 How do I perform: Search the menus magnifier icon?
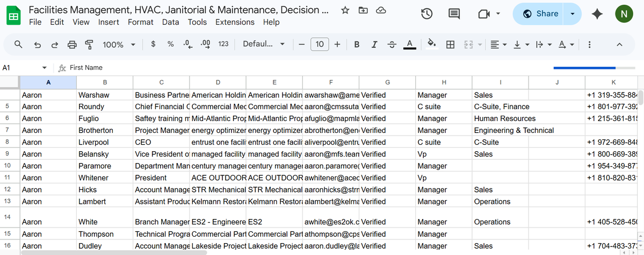click(18, 45)
